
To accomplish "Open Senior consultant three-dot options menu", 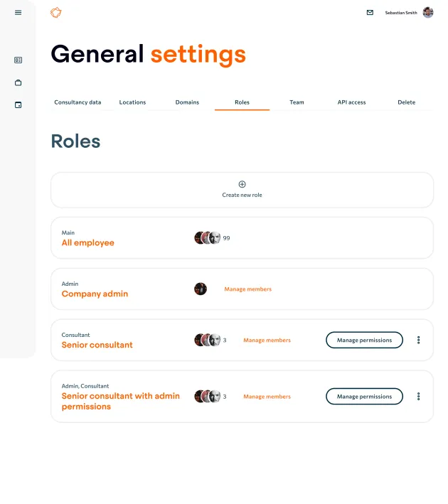I will pyautogui.click(x=418, y=340).
